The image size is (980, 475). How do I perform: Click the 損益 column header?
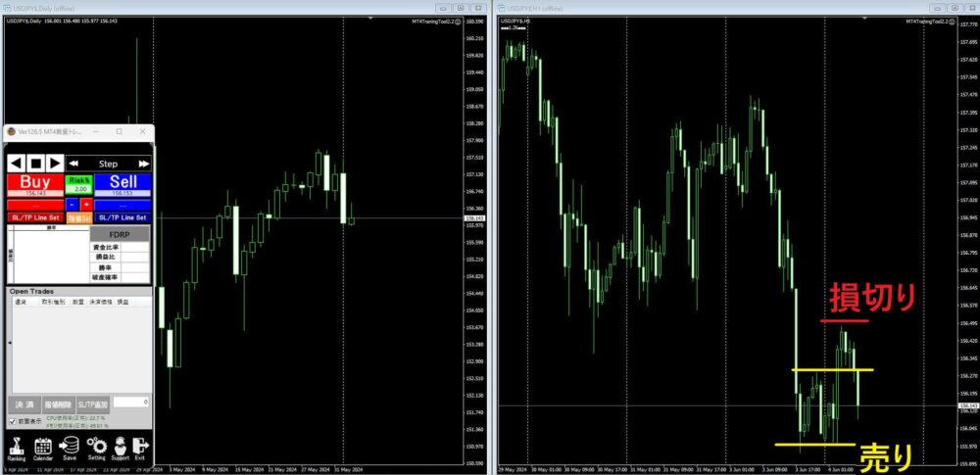click(123, 302)
